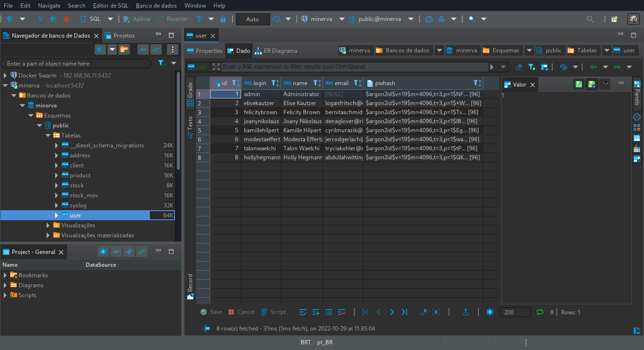This screenshot has width=644, height=350.
Task: Expand the address table node
Action: [56, 155]
